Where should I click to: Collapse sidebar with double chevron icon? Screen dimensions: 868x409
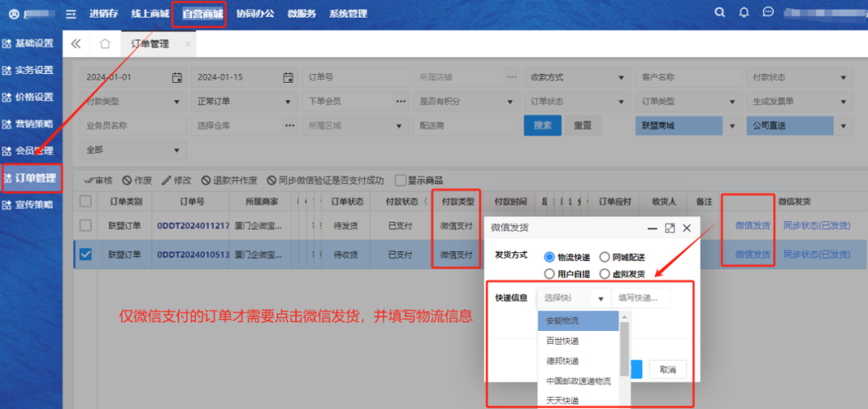click(x=76, y=44)
